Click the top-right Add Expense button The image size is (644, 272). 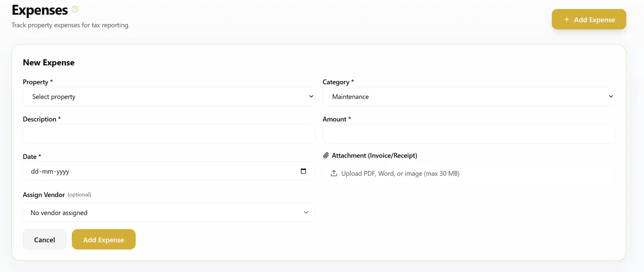coord(589,19)
